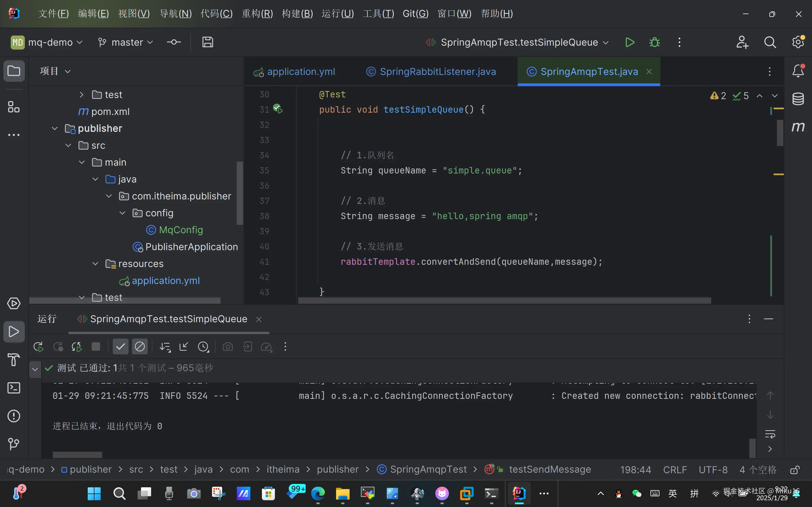The height and width of the screenshot is (507, 812).
Task: Toggle the Show Passed tests checkmark
Action: [120, 347]
